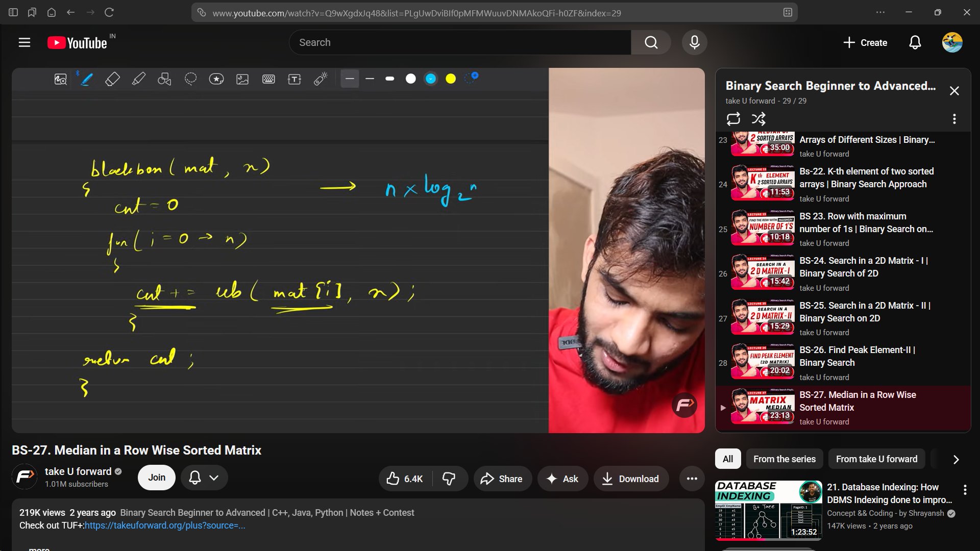Screen dimensions: 980x551
Task: Open YouTube hamburger guide menu
Action: pos(24,43)
